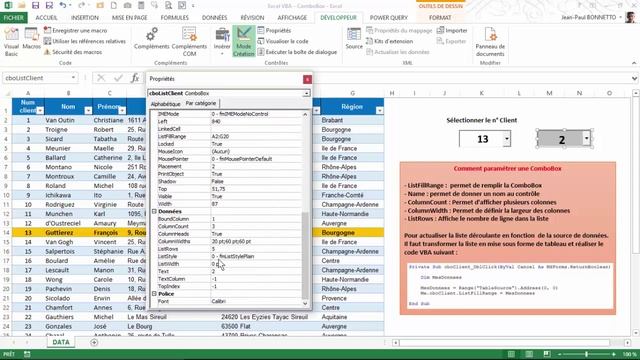Open Panneau de documents
The width and height of the screenshot is (640, 360).
(x=490, y=42)
